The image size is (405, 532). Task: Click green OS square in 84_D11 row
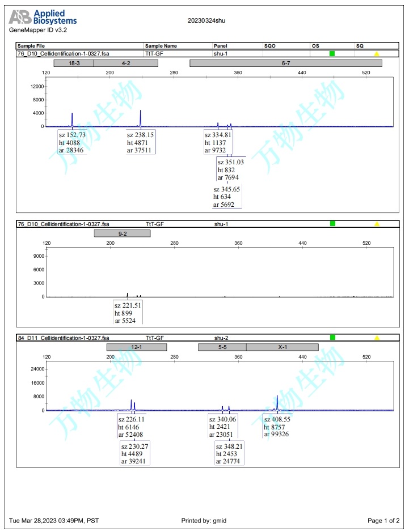point(332,337)
